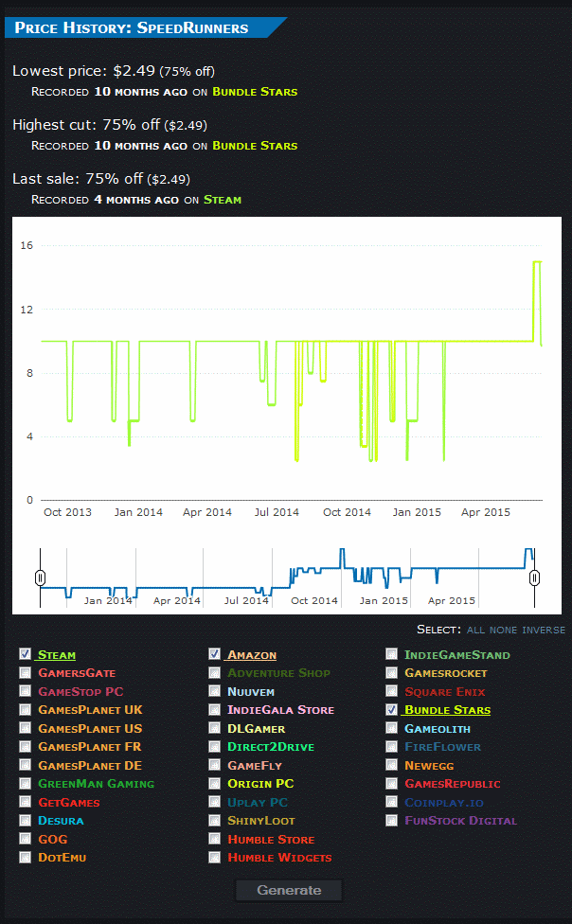Enable the GetGames checkbox
Image resolution: width=572 pixels, height=924 pixels.
click(x=25, y=802)
